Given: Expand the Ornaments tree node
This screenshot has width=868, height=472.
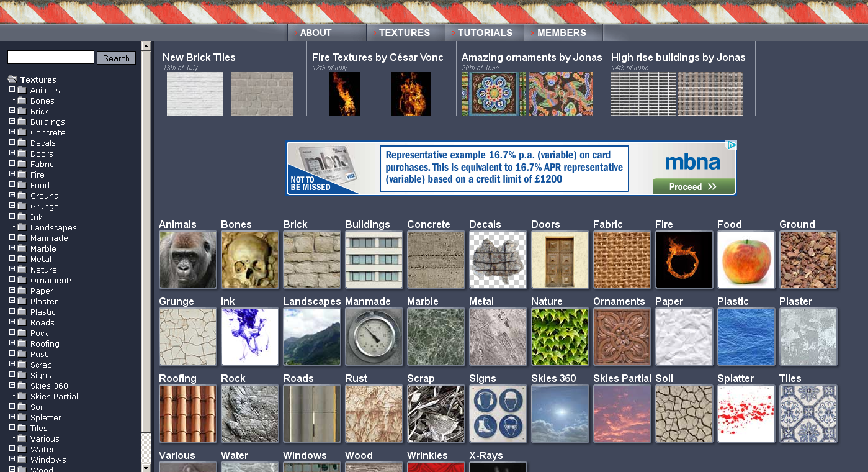Looking at the screenshot, I should click(x=12, y=280).
